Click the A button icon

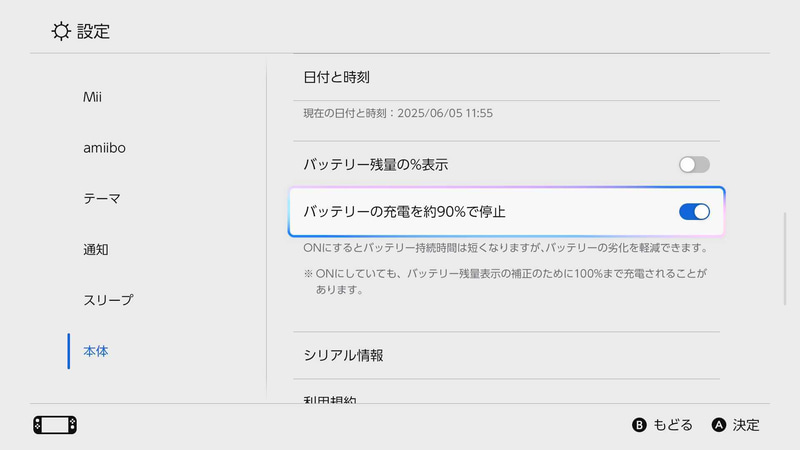718,425
